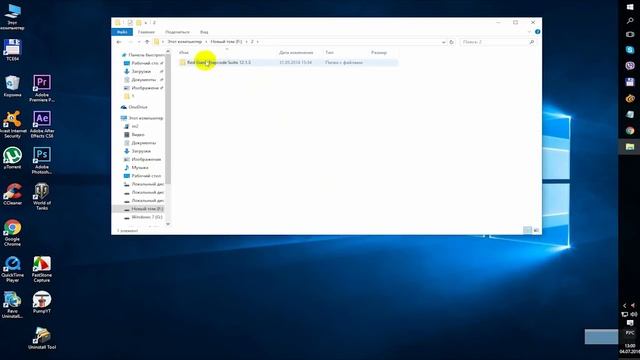Select the Revo Uninstaller desktop shortcut
This screenshot has width=640, height=360.
(12, 305)
